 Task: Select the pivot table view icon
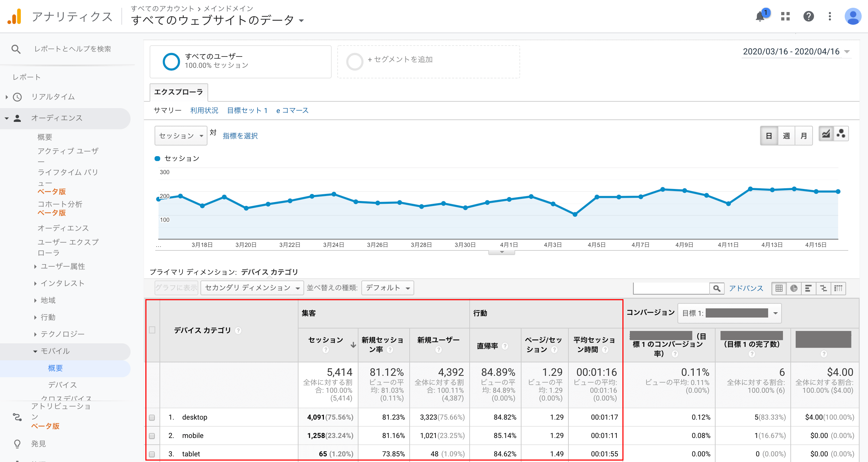click(838, 289)
